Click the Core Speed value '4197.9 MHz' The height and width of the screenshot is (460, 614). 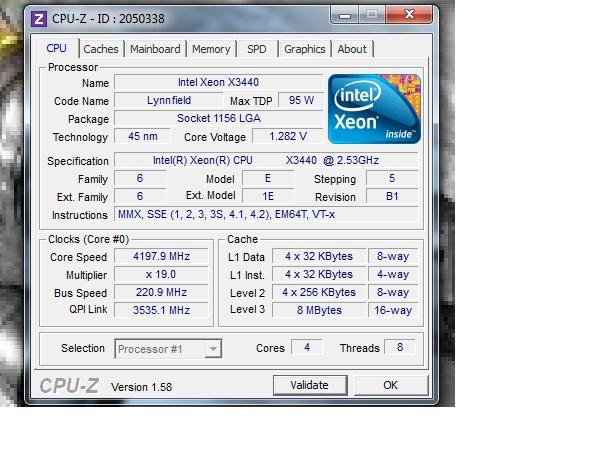coord(161,256)
